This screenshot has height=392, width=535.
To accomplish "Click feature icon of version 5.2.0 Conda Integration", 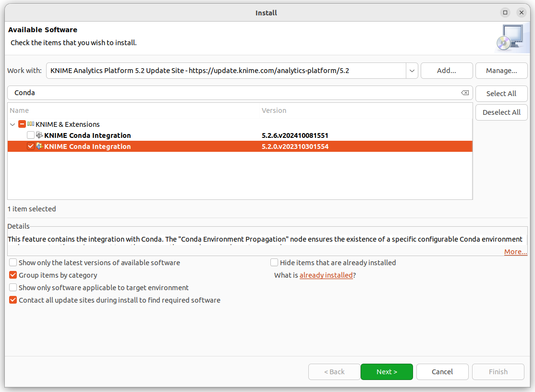I will tap(40, 147).
